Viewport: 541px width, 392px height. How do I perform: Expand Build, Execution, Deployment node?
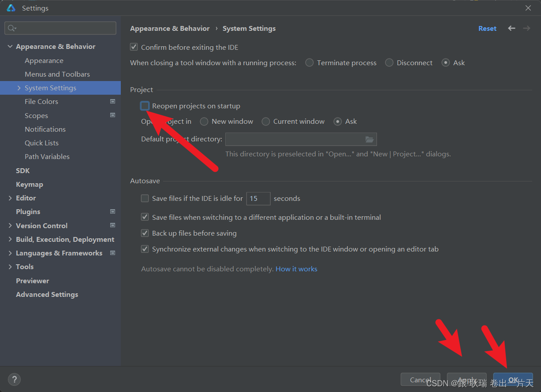[x=10, y=239]
